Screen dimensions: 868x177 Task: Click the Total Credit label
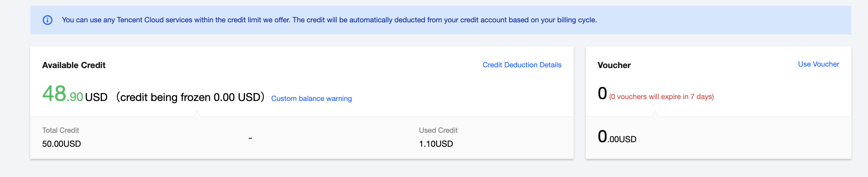coord(61,130)
